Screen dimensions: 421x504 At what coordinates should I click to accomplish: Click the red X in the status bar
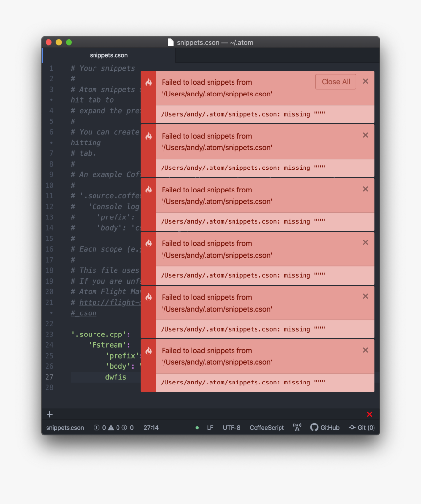370,414
